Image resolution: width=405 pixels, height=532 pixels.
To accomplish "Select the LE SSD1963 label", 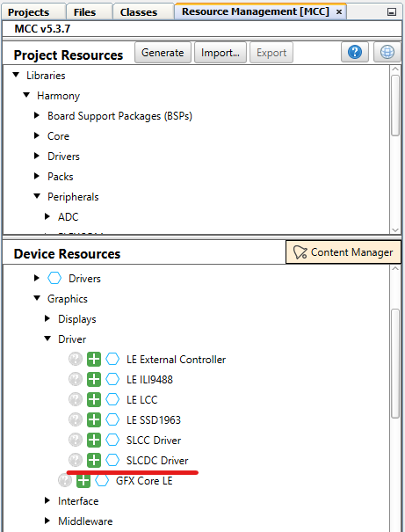I will (x=154, y=420).
